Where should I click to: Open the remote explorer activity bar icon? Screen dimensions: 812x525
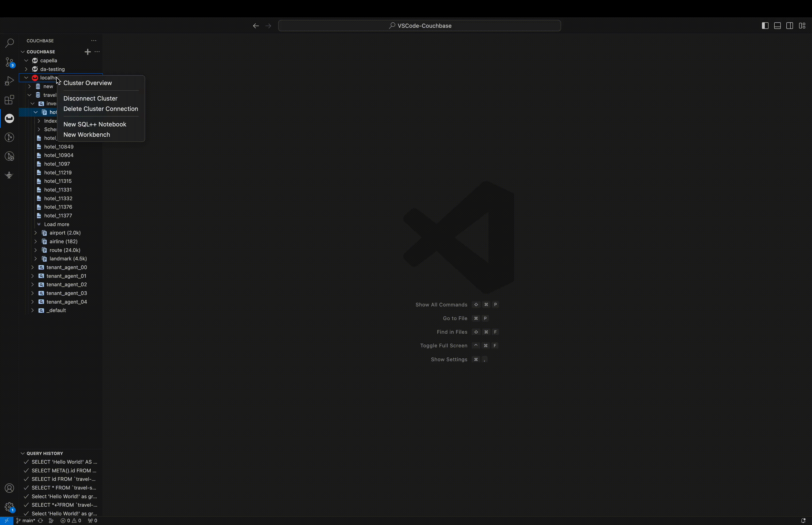point(9,157)
